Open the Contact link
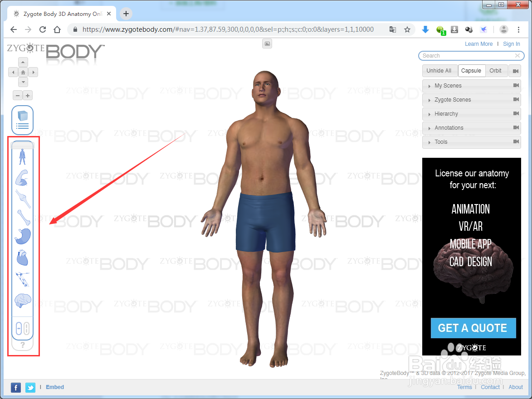532x399 pixels. click(490, 387)
